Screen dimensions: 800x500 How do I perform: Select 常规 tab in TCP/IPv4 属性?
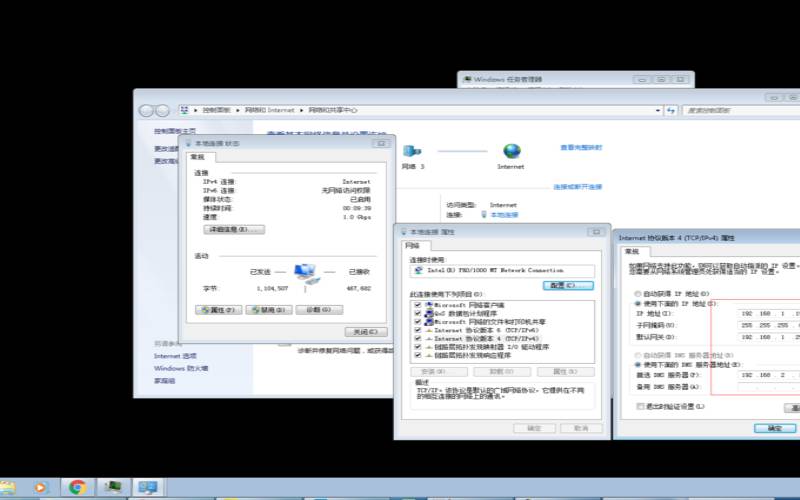click(x=633, y=252)
